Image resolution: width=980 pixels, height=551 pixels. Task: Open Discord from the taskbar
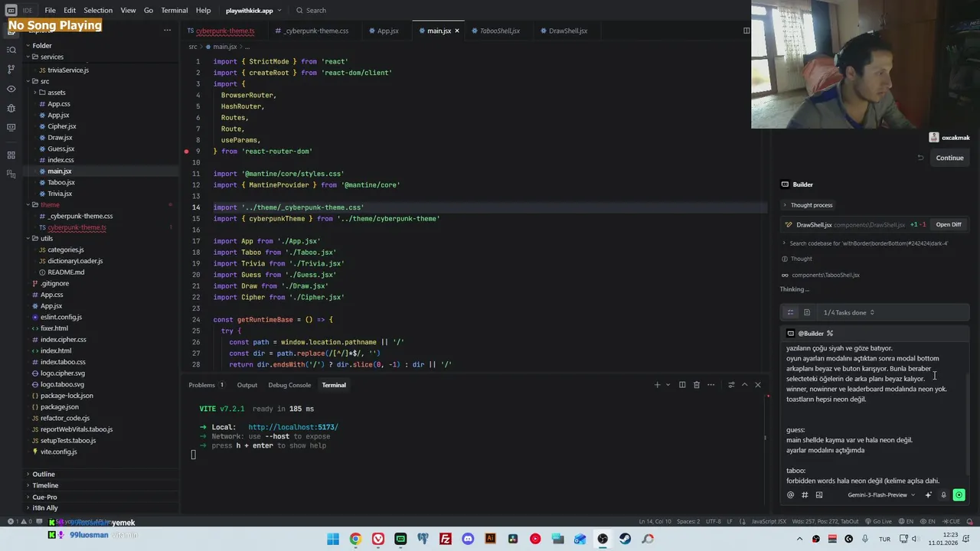[x=468, y=539]
